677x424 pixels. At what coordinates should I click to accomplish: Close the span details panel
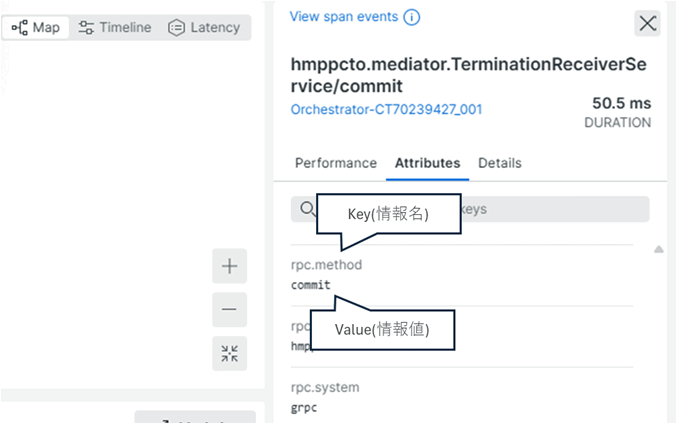pyautogui.click(x=647, y=24)
